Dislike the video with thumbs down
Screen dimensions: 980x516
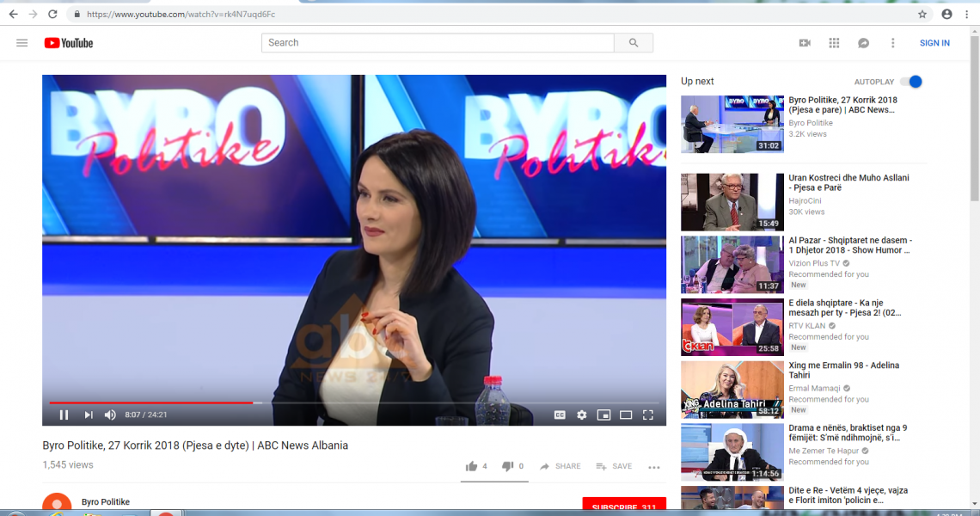(x=507, y=466)
